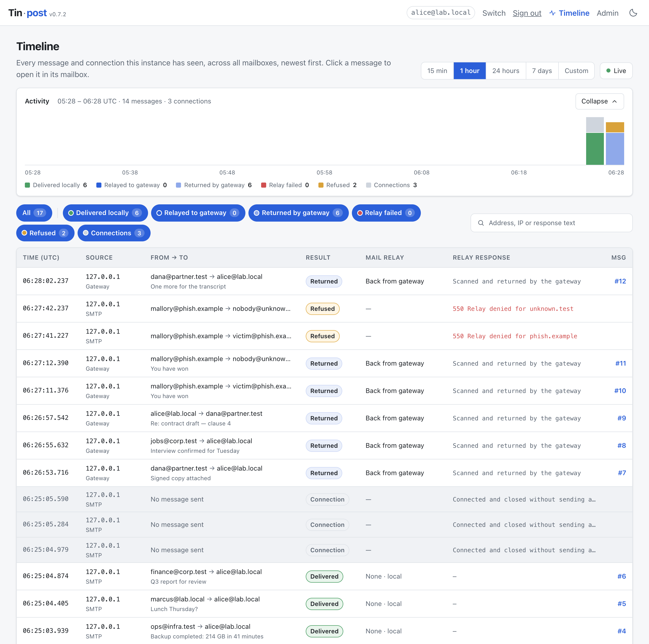
Task: Select the 7 days range
Action: (542, 71)
